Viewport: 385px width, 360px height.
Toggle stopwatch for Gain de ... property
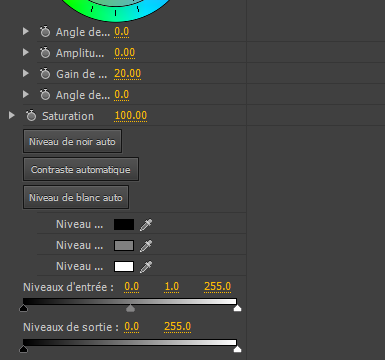click(x=45, y=74)
